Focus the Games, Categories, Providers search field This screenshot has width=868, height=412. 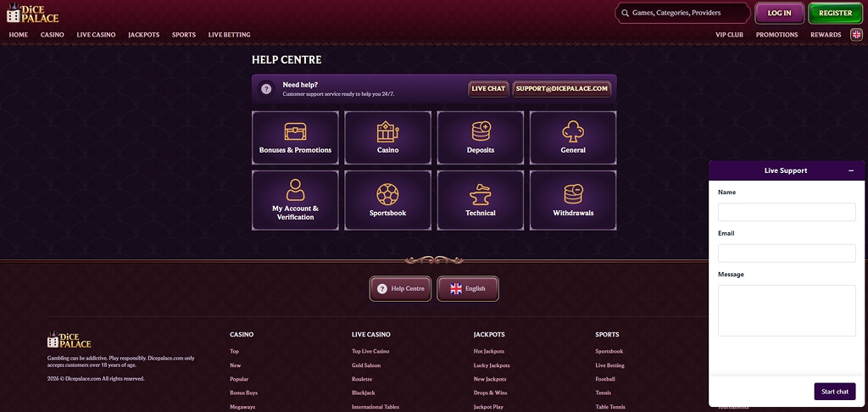682,13
